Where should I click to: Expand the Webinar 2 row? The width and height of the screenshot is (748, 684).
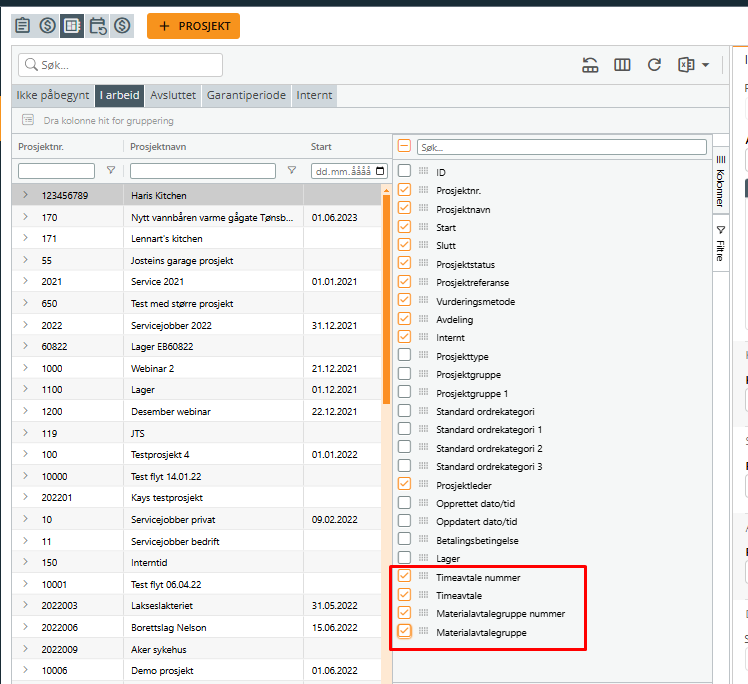tap(25, 368)
